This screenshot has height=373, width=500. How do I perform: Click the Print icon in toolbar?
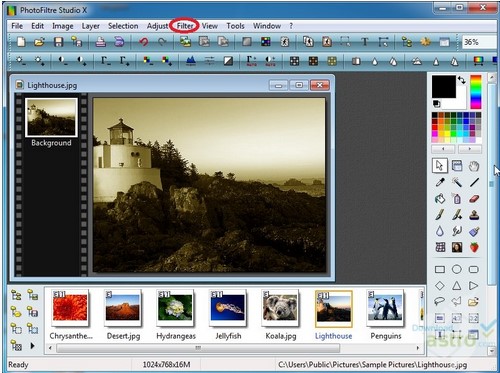click(101, 42)
